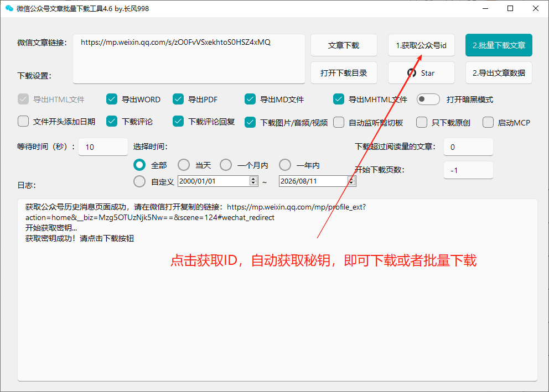Click the disabled 导出HTML文件 checkbox
This screenshot has width=549, height=392.
coord(23,100)
